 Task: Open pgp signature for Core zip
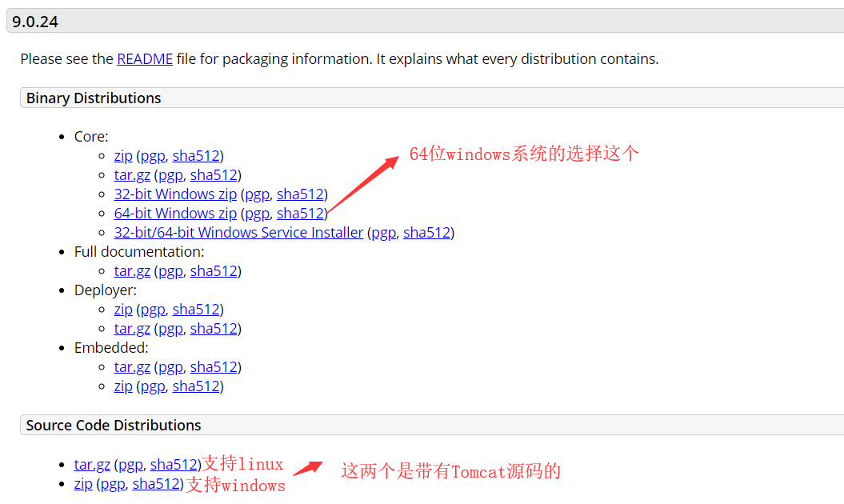153,156
